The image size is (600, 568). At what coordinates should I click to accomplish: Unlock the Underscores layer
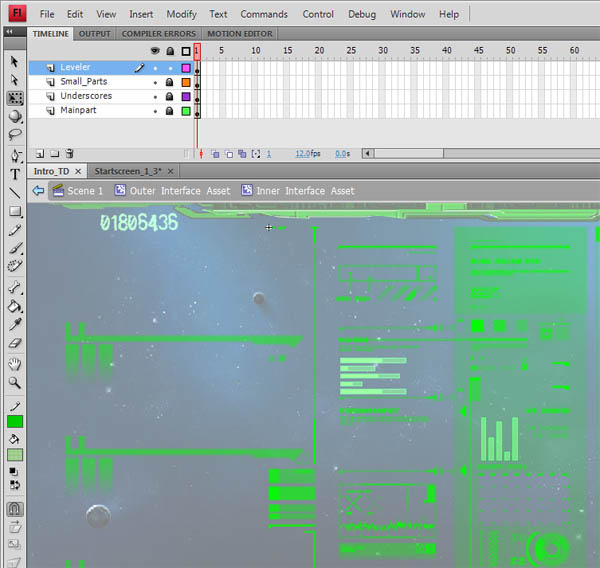(x=170, y=96)
